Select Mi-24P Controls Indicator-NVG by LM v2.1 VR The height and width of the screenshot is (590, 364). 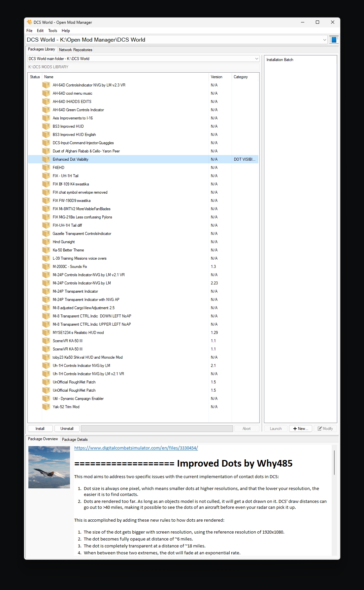[x=143, y=275]
